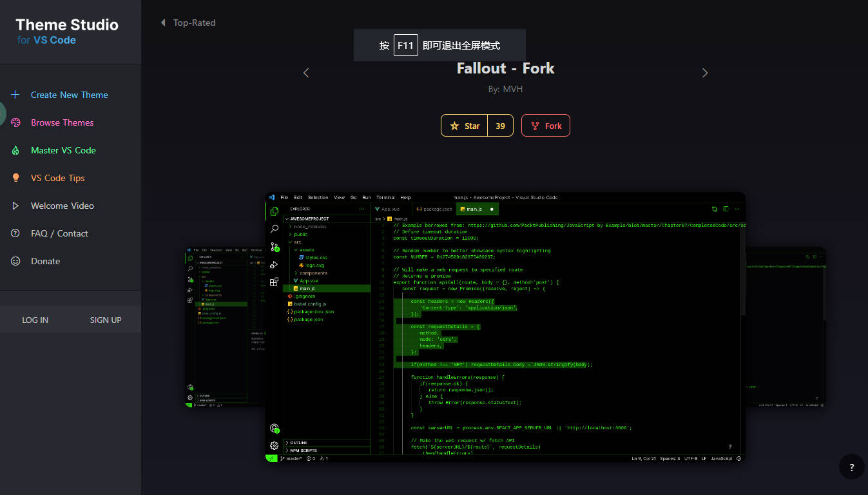Click the SIGN UP button
This screenshot has height=495, width=868.
pos(106,320)
